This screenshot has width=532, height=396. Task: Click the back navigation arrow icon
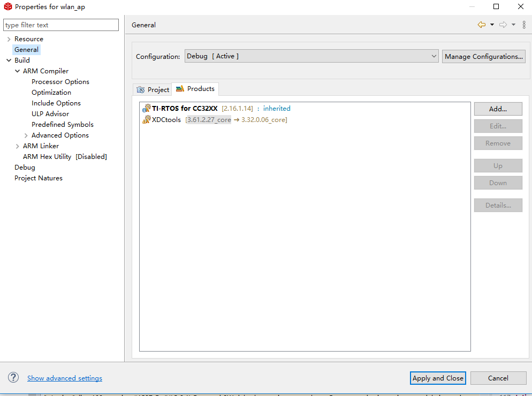tap(482, 25)
